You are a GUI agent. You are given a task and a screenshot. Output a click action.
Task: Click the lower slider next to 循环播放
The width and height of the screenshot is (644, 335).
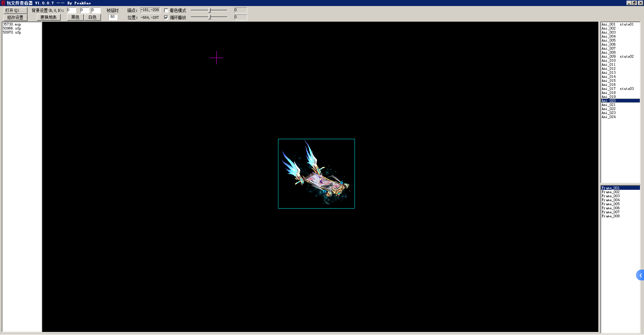point(209,17)
